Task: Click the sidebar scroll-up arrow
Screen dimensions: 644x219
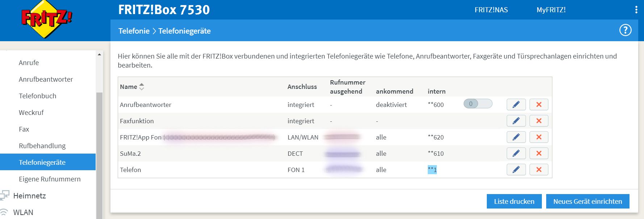Action: (99, 54)
